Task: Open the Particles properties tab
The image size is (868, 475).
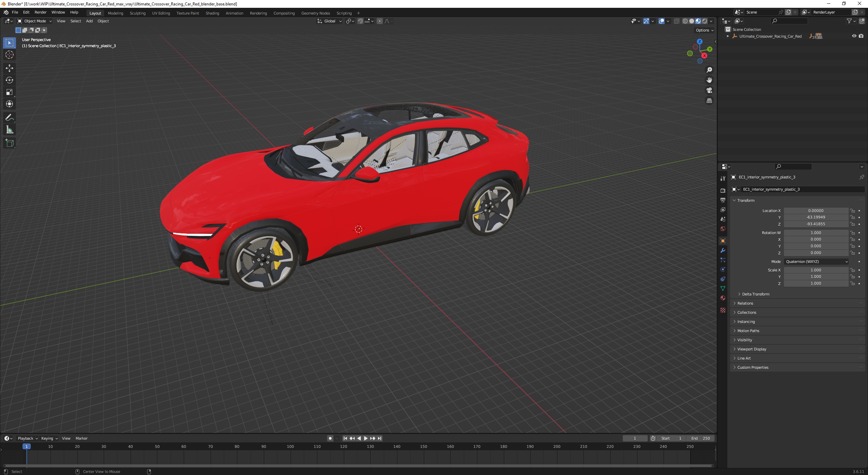Action: coord(723,260)
